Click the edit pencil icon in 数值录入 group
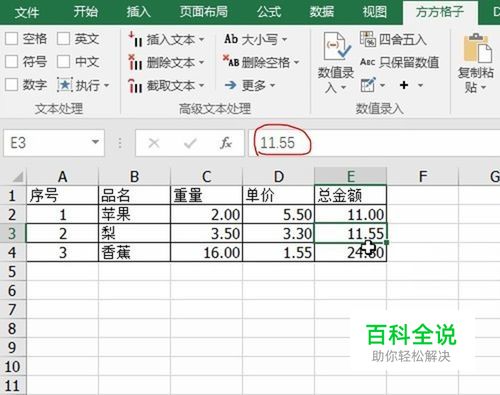This screenshot has width=500, height=395. (368, 85)
